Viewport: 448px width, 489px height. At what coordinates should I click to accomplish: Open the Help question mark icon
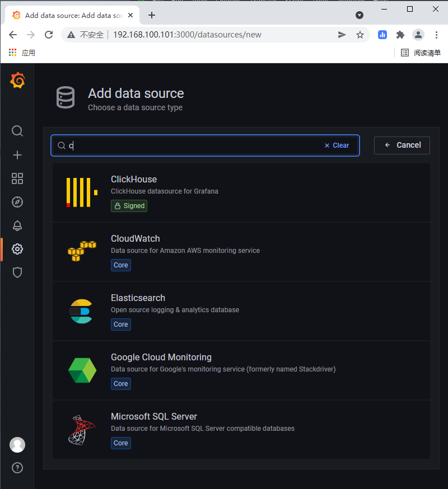tap(17, 468)
